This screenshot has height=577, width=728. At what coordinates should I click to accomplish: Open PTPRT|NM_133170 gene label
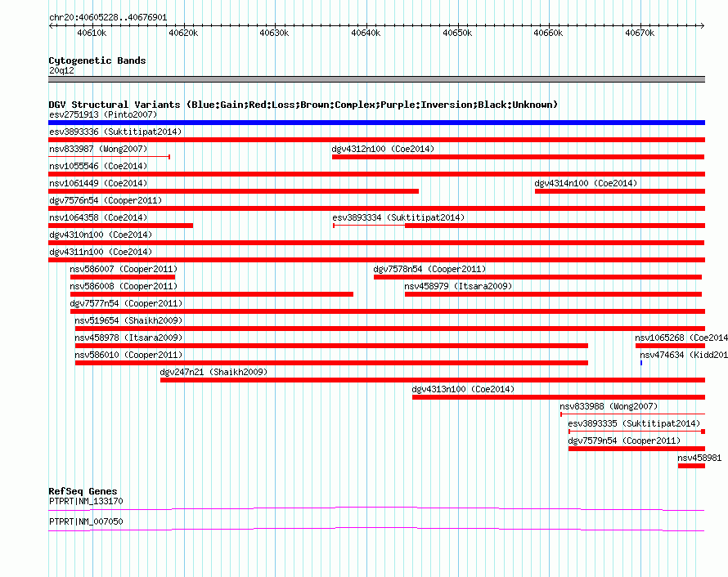click(x=86, y=501)
